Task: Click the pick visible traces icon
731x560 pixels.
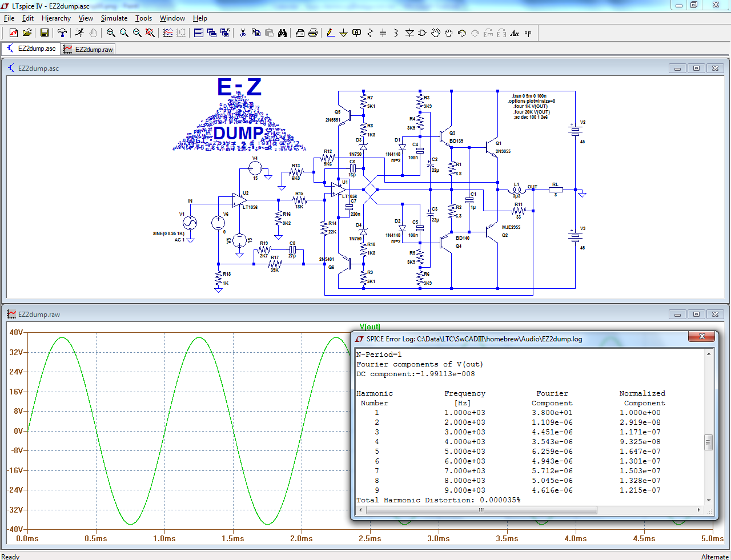Action: point(168,33)
